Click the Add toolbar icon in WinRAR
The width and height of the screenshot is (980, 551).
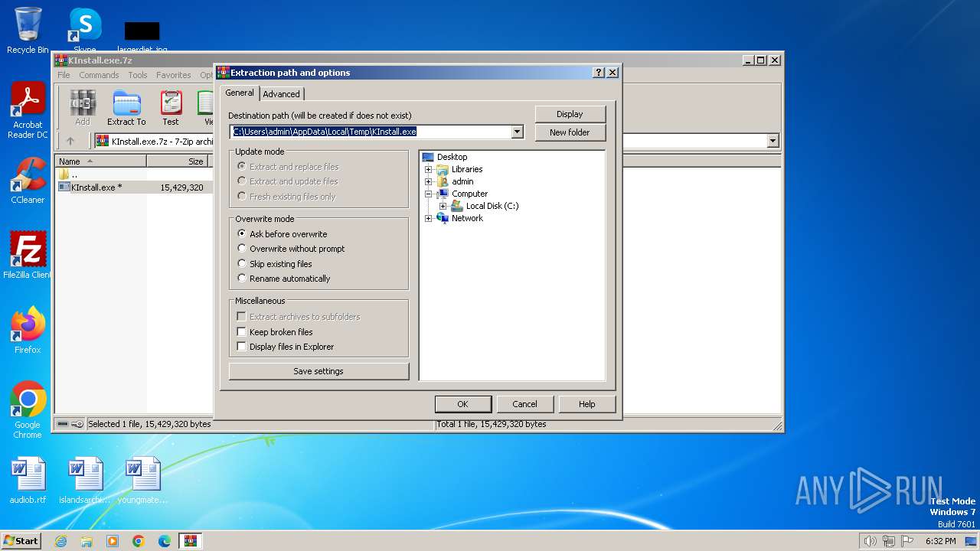click(x=82, y=107)
